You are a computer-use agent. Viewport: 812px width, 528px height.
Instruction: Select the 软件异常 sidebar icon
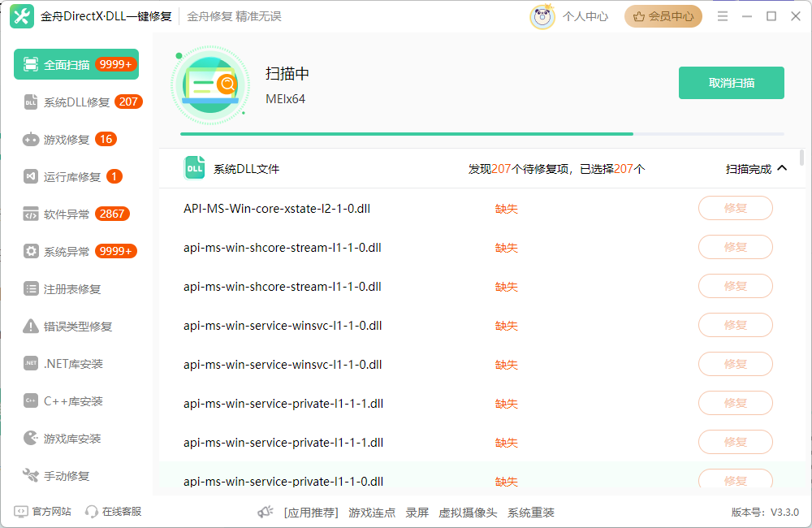[x=29, y=214]
